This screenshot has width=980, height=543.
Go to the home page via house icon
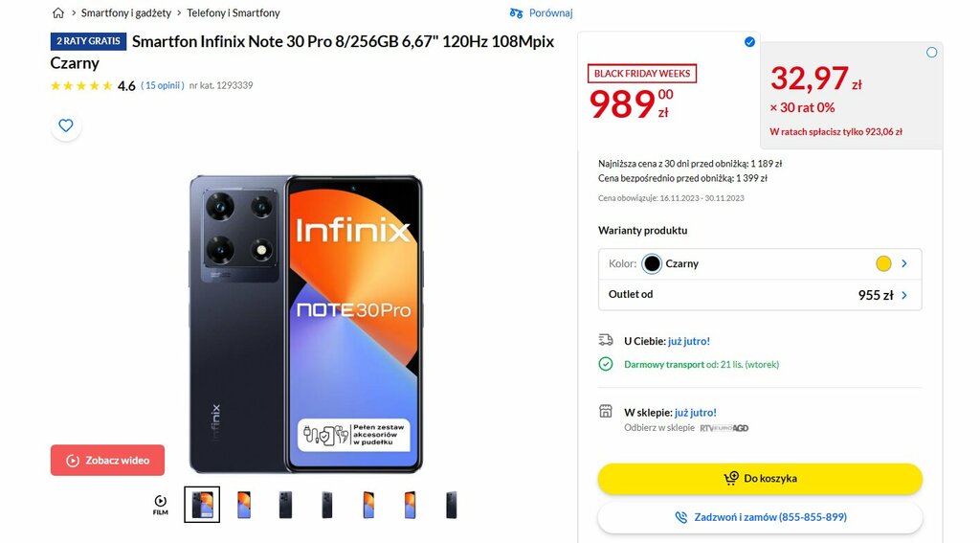click(x=58, y=13)
